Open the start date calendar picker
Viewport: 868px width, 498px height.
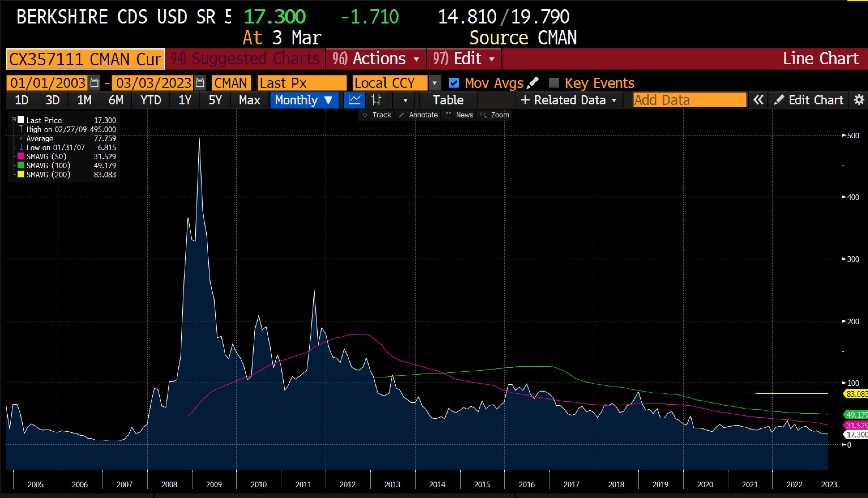[94, 83]
